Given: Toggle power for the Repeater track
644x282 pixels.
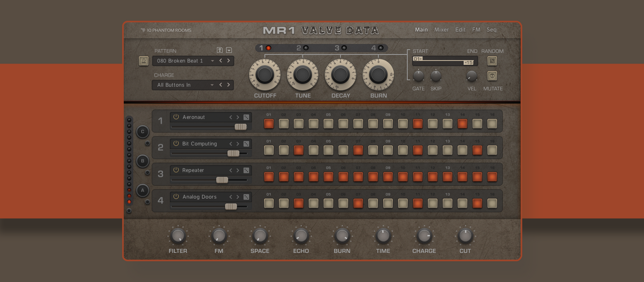Looking at the screenshot, I should [x=176, y=170].
